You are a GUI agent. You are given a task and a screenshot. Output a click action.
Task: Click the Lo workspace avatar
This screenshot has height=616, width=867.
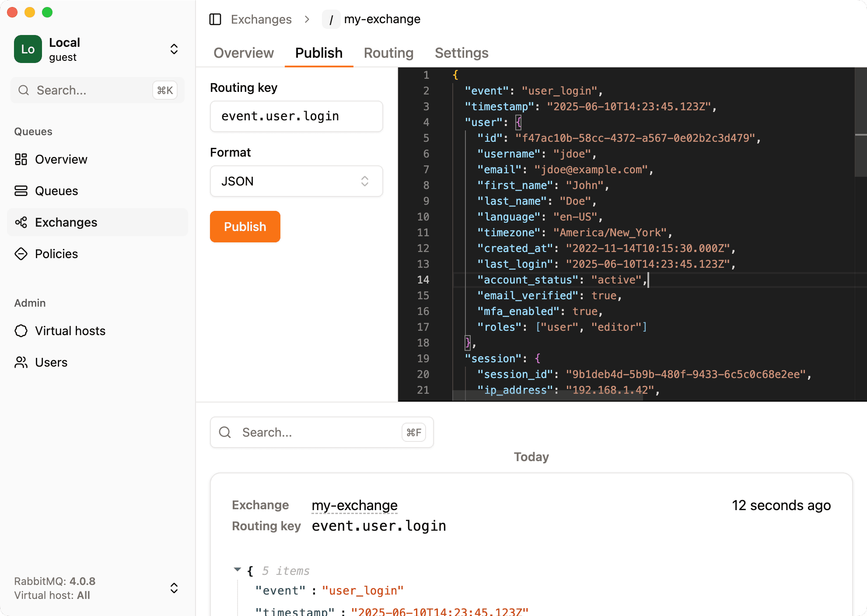coord(28,49)
